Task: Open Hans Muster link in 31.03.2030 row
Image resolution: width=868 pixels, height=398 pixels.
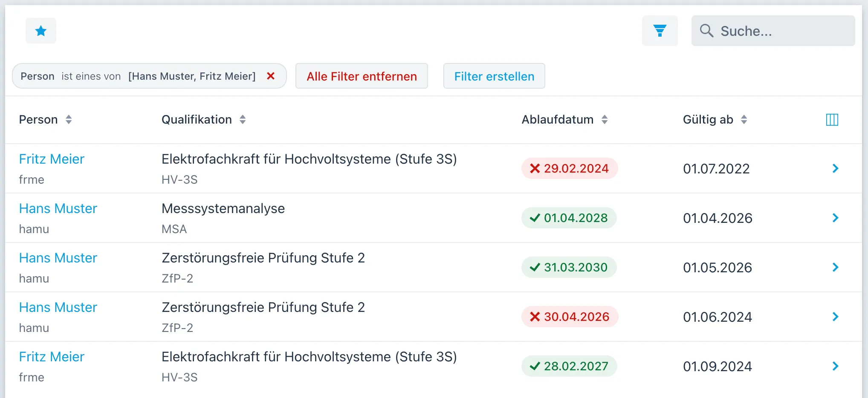Action: [58, 258]
